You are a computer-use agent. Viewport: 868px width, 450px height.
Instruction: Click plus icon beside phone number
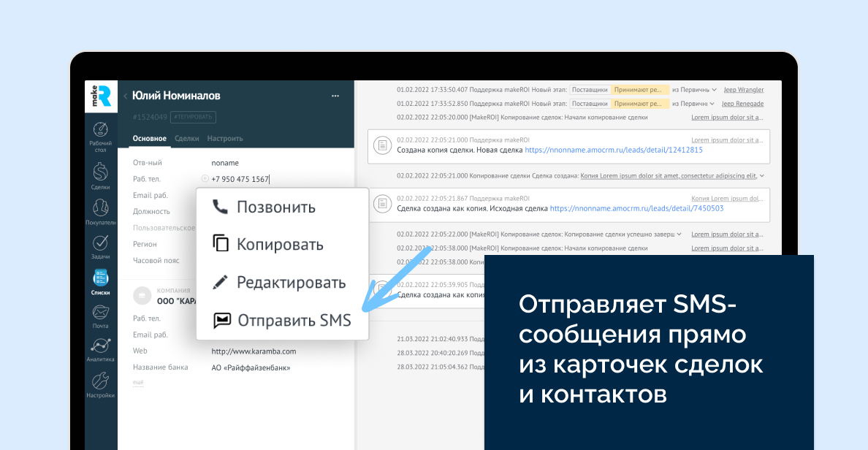(205, 178)
